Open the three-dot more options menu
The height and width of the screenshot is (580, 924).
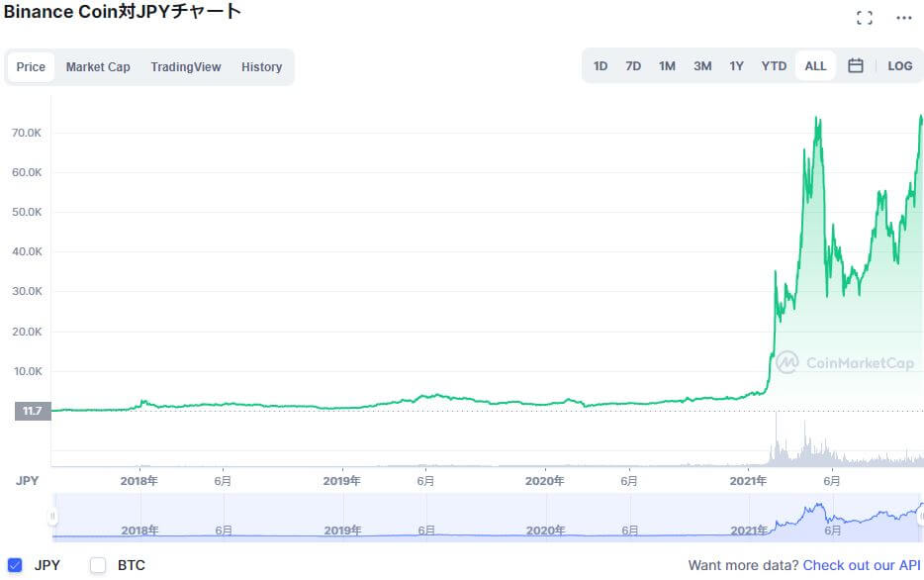point(904,18)
